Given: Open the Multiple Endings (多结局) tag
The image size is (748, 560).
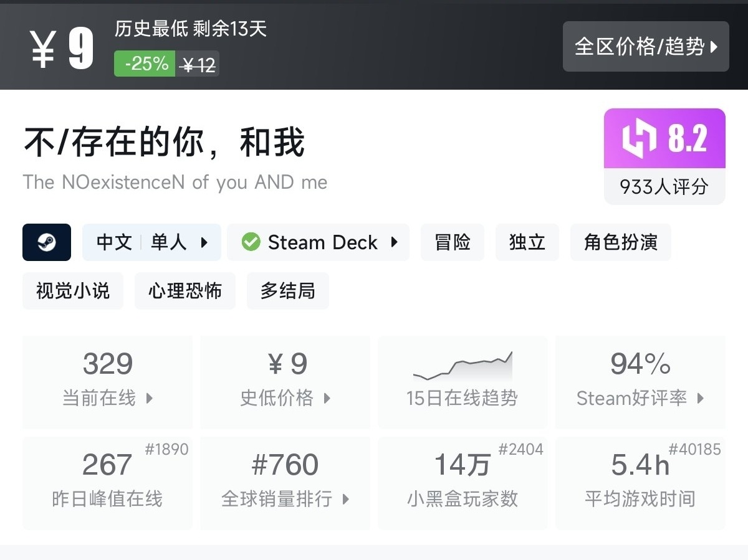Looking at the screenshot, I should 287,291.
